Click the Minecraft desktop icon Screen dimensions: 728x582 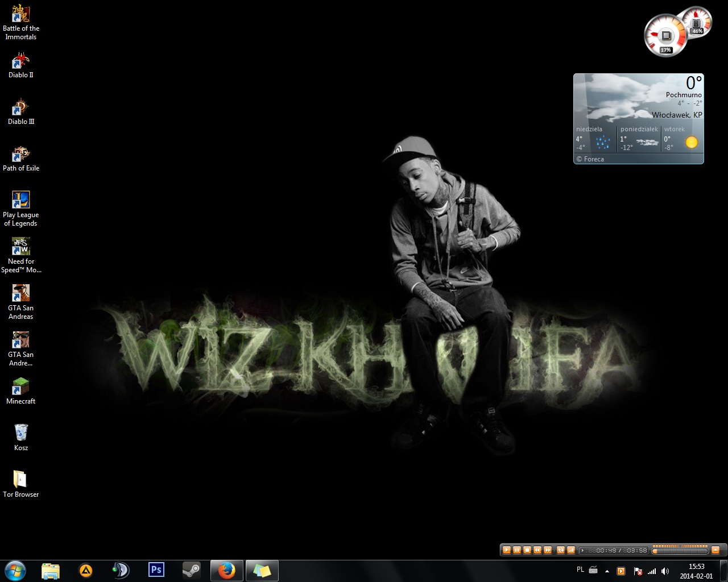pos(21,392)
